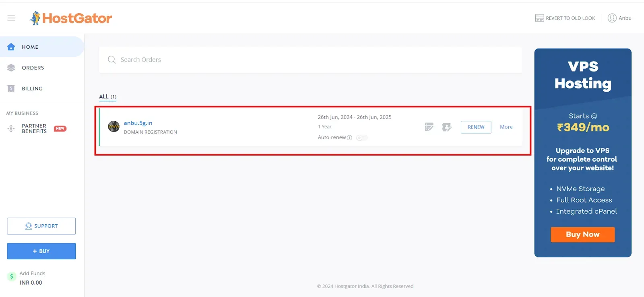
Task: Click the My Business section heading
Action: (x=22, y=113)
